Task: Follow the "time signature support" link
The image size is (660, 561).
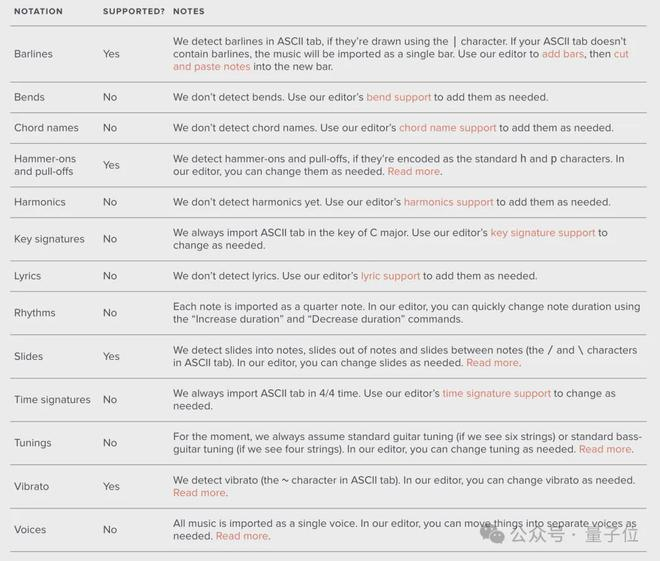Action: (496, 394)
